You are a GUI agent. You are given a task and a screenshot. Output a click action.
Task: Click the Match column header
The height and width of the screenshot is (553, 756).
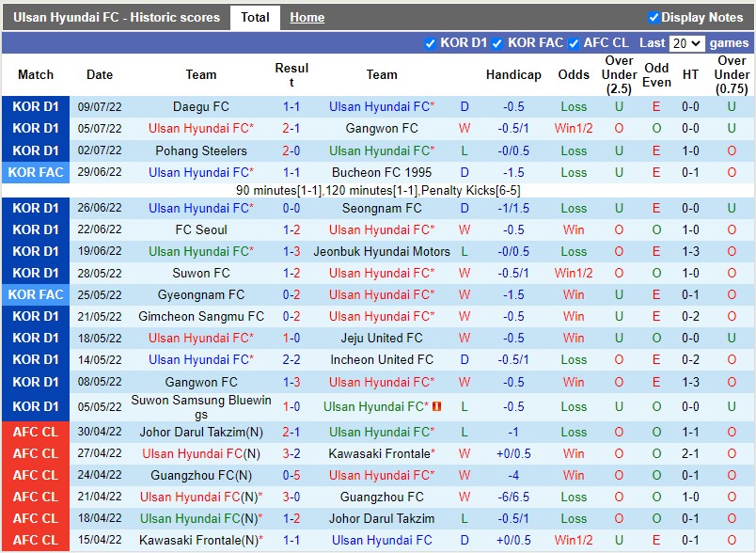point(36,74)
